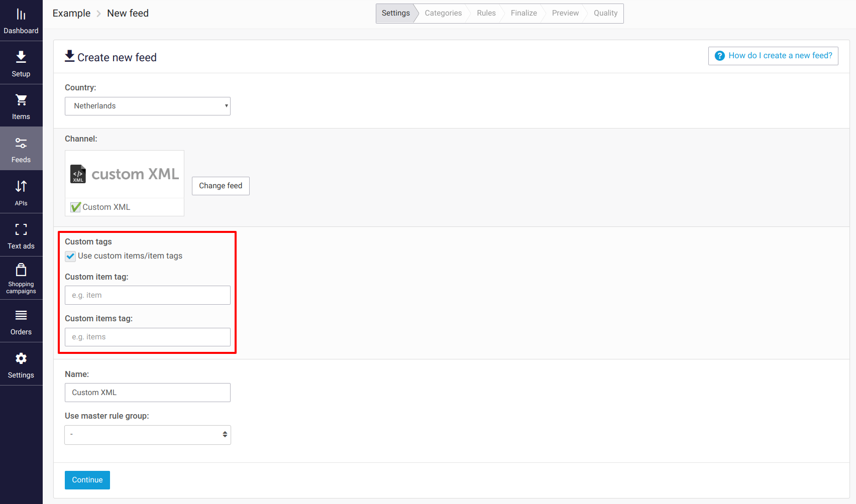Open the Dashboard icon in sidebar
856x504 pixels.
point(21,15)
